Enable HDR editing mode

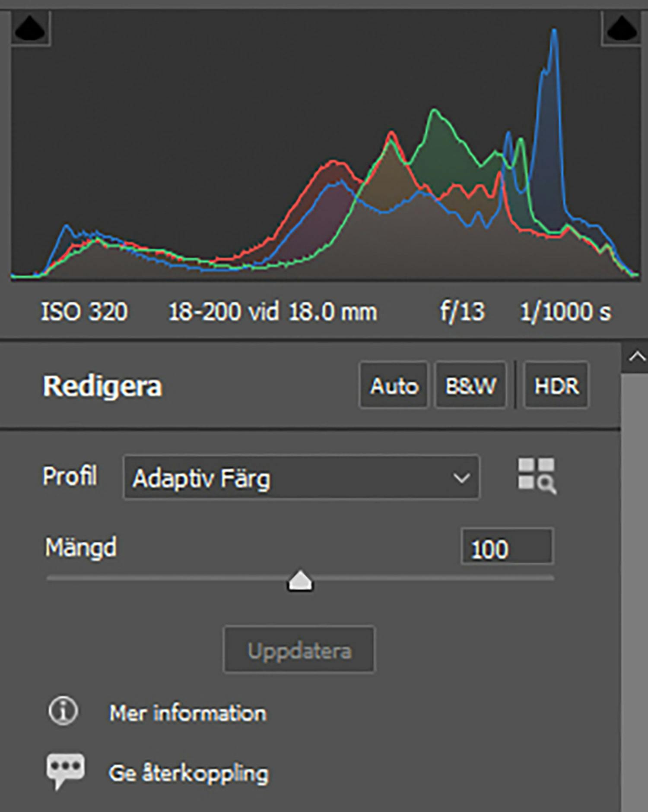556,385
